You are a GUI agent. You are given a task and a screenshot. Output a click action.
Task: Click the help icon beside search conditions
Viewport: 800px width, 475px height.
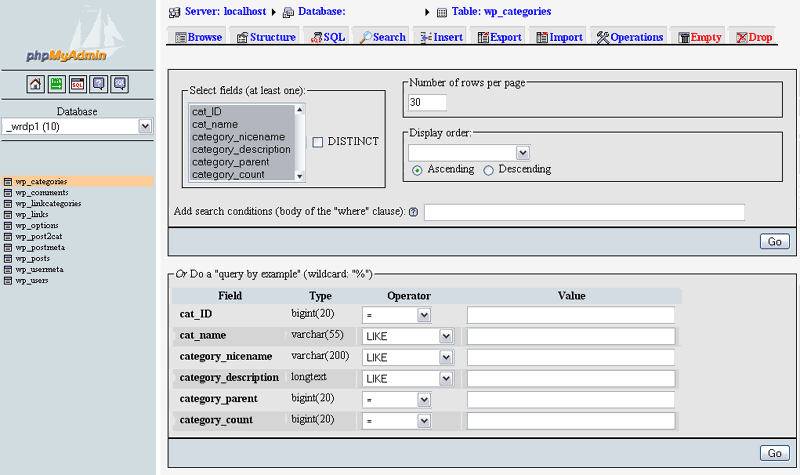pos(413,212)
